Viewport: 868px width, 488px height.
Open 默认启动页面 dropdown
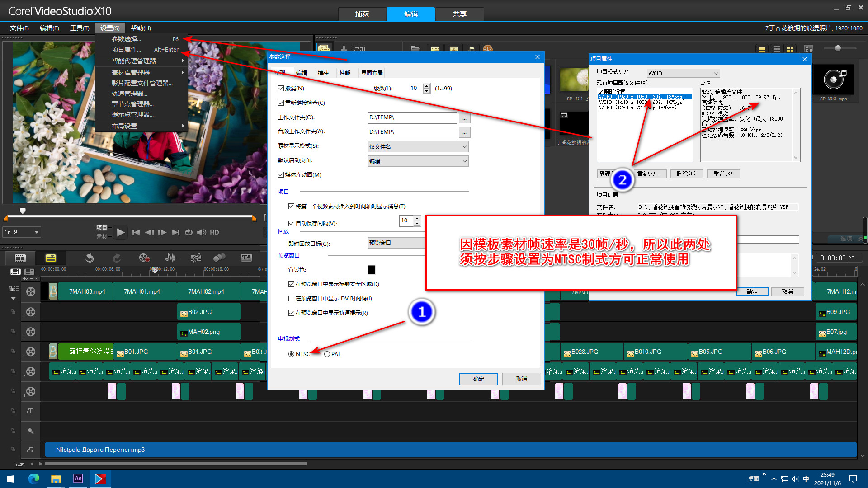[x=418, y=161]
